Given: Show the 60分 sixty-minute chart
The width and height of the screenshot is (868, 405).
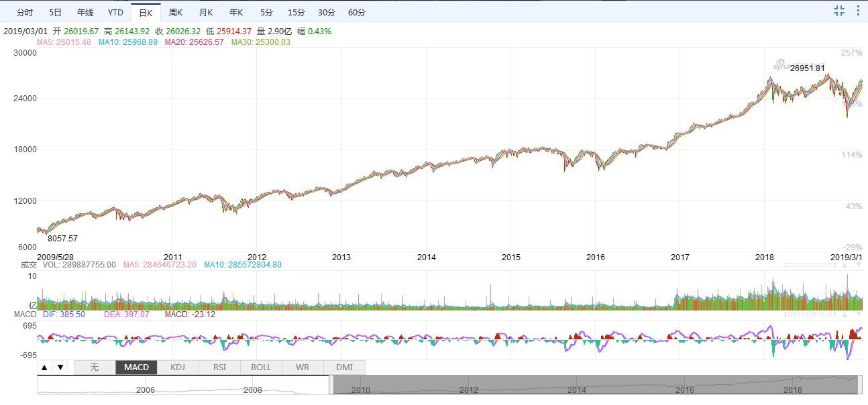Looking at the screenshot, I should pyautogui.click(x=357, y=13).
